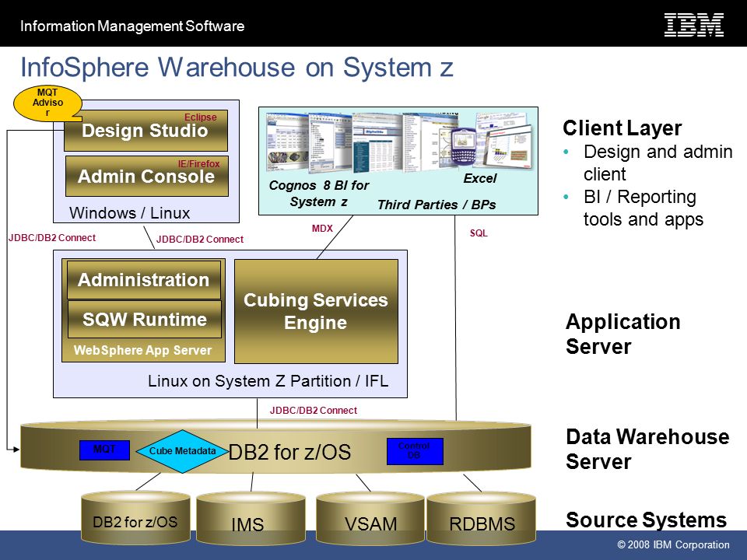Click the 'IE/Firefox' red label

(198, 164)
